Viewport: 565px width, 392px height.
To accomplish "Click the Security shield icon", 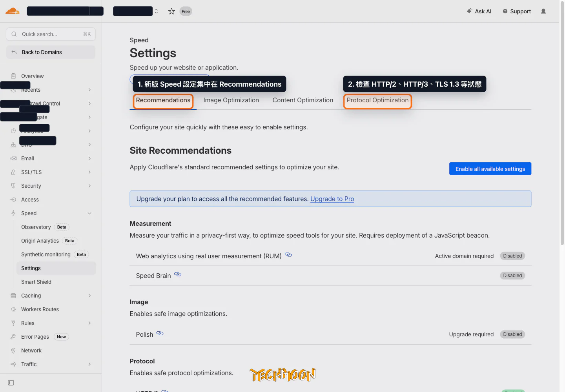I will coord(13,186).
